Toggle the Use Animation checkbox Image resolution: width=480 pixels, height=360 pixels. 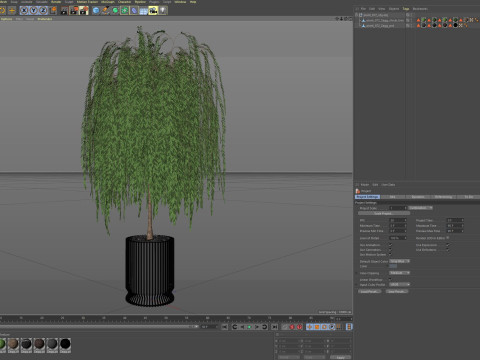click(390, 245)
